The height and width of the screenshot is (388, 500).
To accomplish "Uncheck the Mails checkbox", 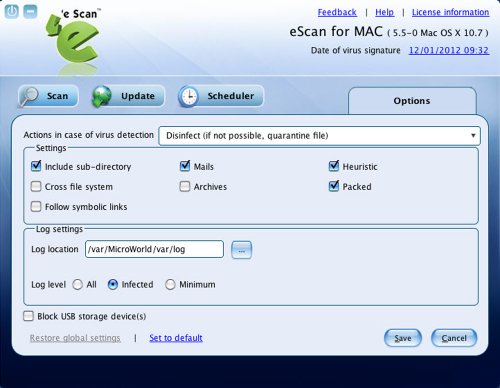I will 185,166.
